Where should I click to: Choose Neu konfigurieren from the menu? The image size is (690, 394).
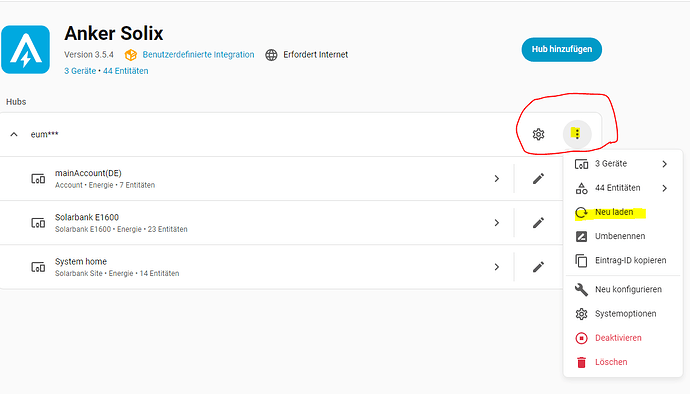pos(623,289)
